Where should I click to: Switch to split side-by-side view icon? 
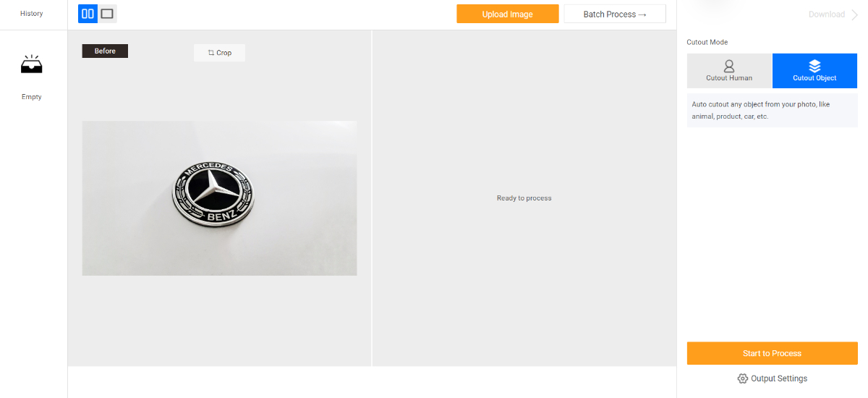click(88, 13)
